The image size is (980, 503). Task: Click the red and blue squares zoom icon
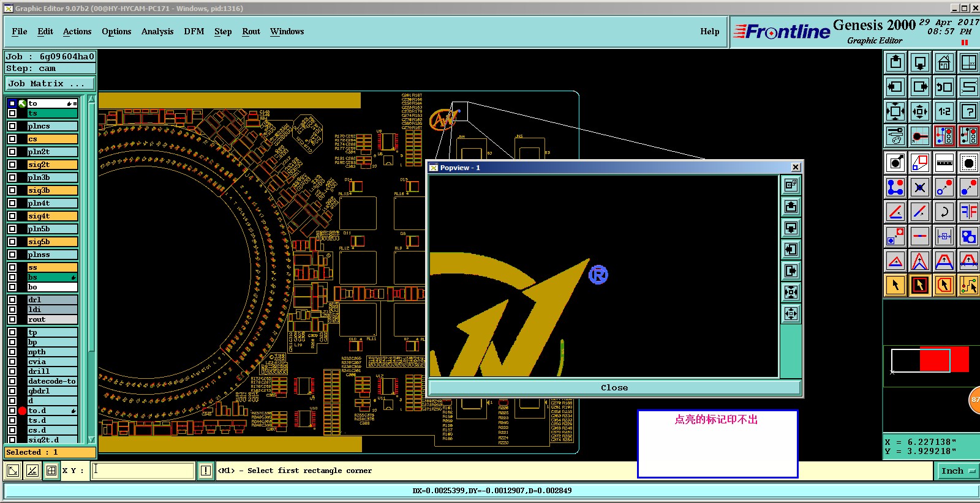click(920, 163)
